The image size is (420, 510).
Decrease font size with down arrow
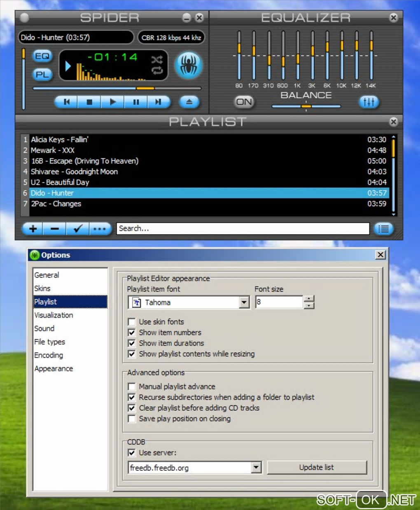pos(309,306)
